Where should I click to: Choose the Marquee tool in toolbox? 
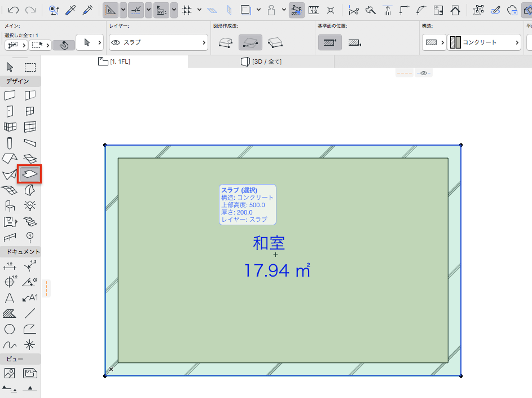coord(30,67)
